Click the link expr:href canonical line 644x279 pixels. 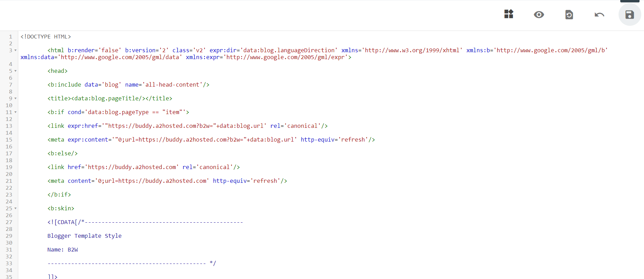pos(187,126)
